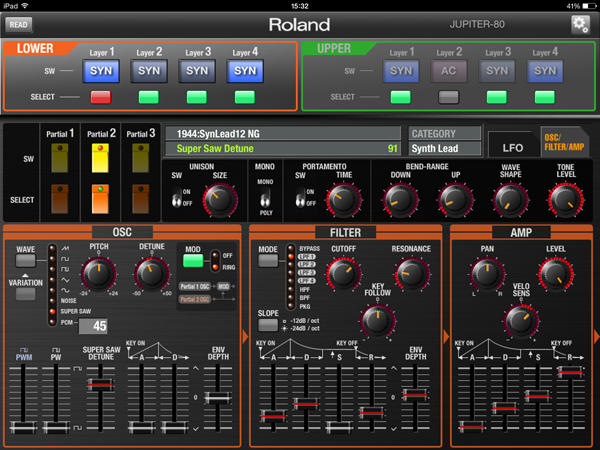Toggle Upper Layer 1 SYN switch

pyautogui.click(x=401, y=71)
